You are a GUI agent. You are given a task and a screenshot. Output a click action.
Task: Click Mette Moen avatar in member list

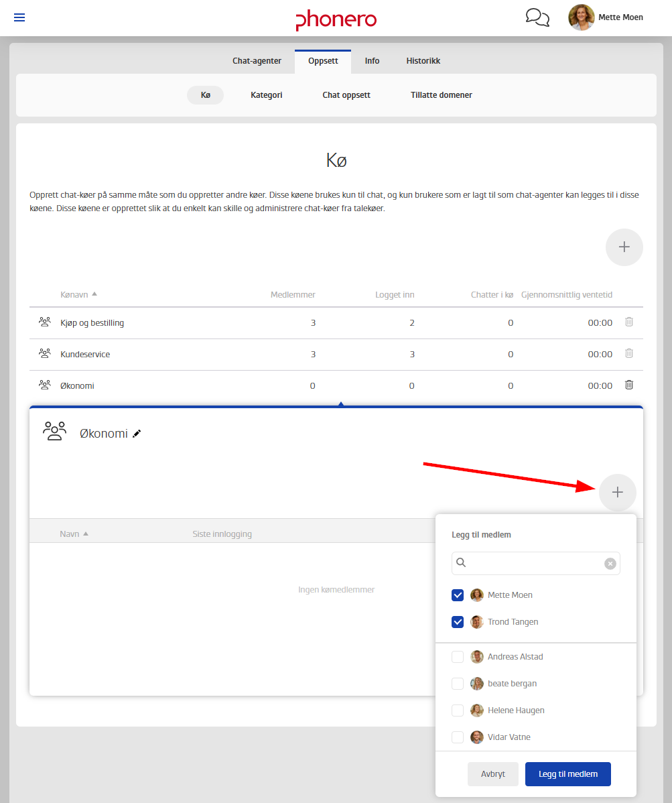[x=477, y=595]
